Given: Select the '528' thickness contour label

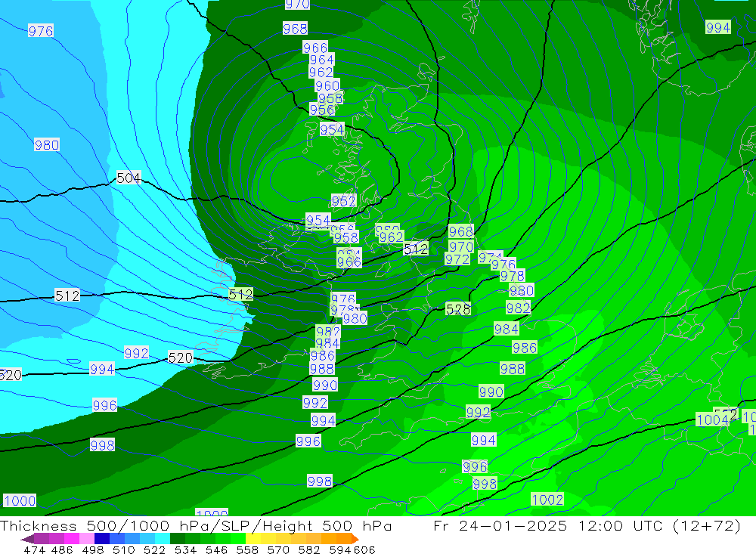Looking at the screenshot, I should [458, 309].
